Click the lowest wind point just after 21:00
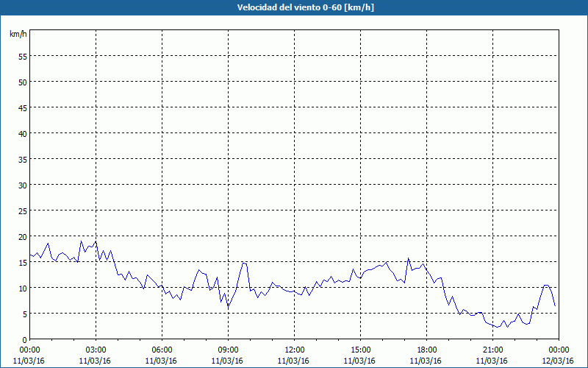 (498, 327)
